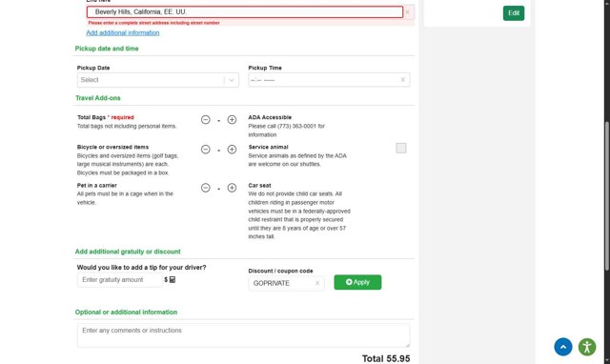Click the green Edit button
Image resolution: width=610 pixels, height=364 pixels.
514,13
